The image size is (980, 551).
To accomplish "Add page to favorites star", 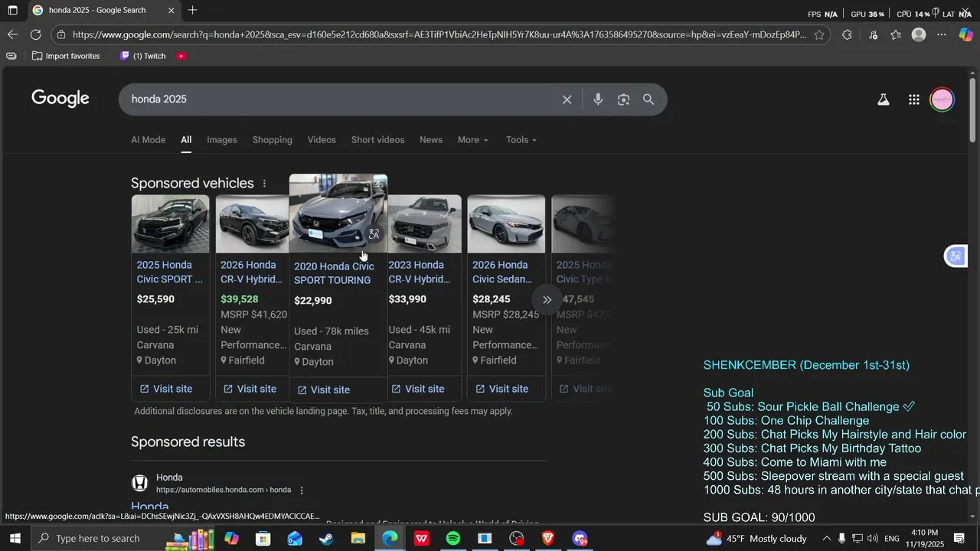I will click(x=819, y=34).
